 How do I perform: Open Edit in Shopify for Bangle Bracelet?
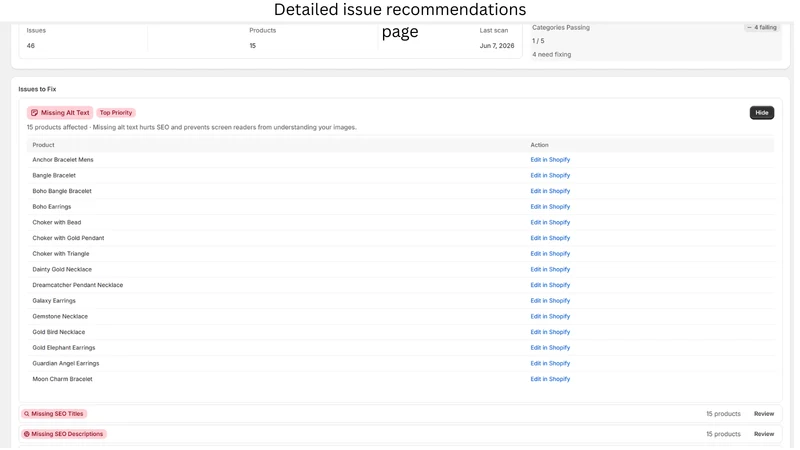[550, 176]
